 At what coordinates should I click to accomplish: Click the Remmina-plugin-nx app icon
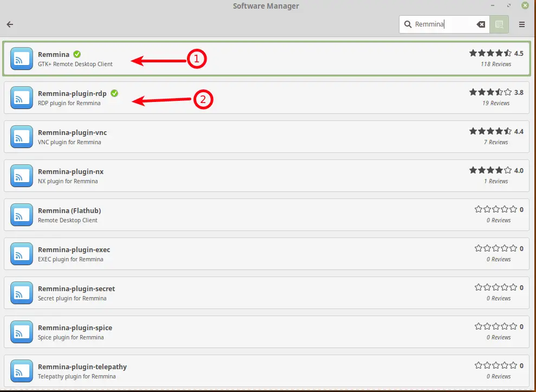[22, 176]
